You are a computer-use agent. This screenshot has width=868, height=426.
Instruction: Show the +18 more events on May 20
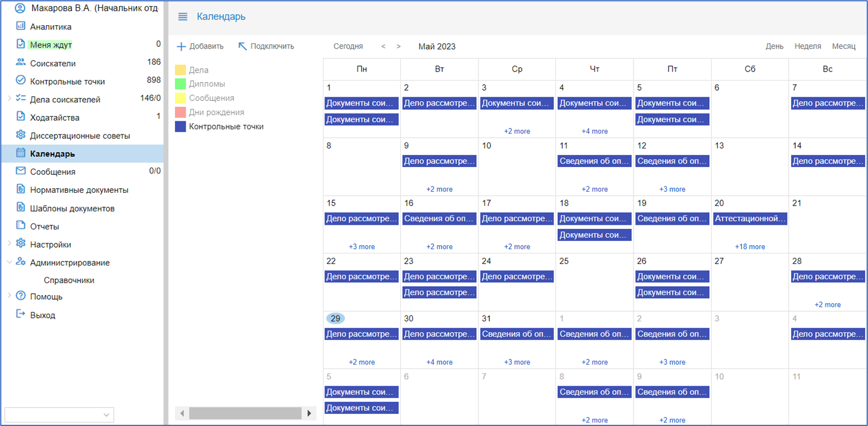point(750,247)
